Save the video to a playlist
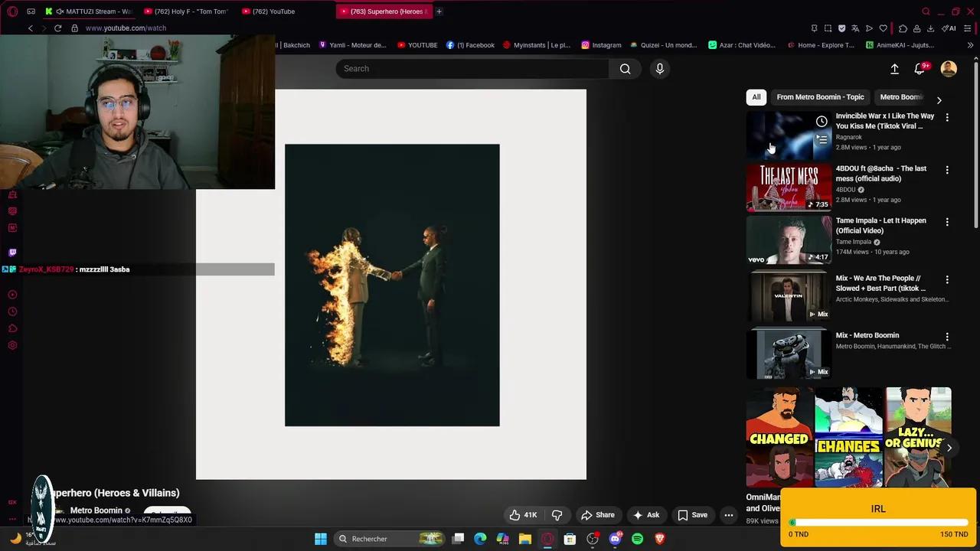Image resolution: width=980 pixels, height=551 pixels. point(692,515)
